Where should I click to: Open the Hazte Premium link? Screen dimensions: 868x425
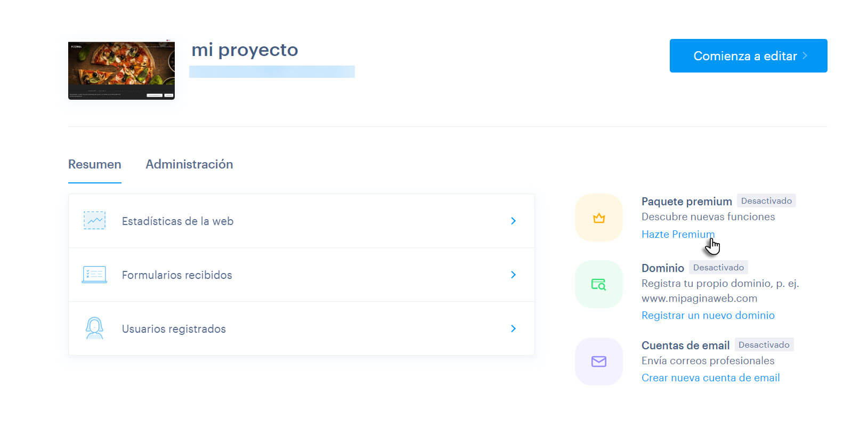[678, 234]
